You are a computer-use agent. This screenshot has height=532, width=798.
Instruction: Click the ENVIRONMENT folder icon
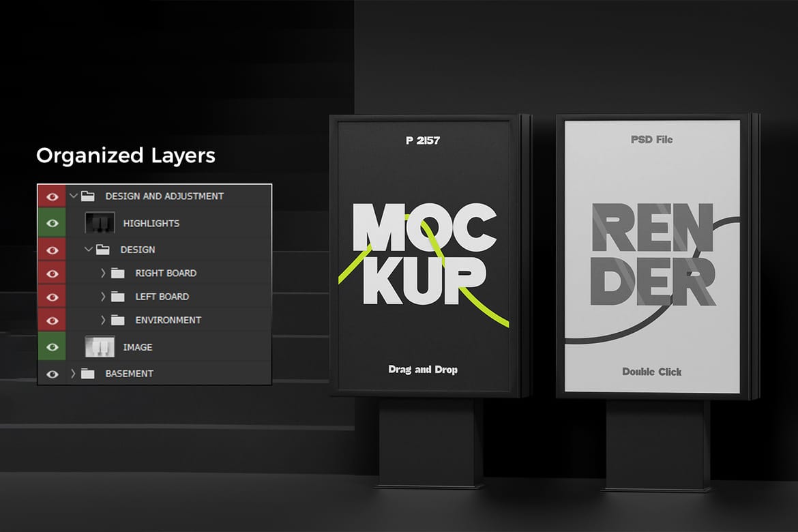(x=117, y=320)
